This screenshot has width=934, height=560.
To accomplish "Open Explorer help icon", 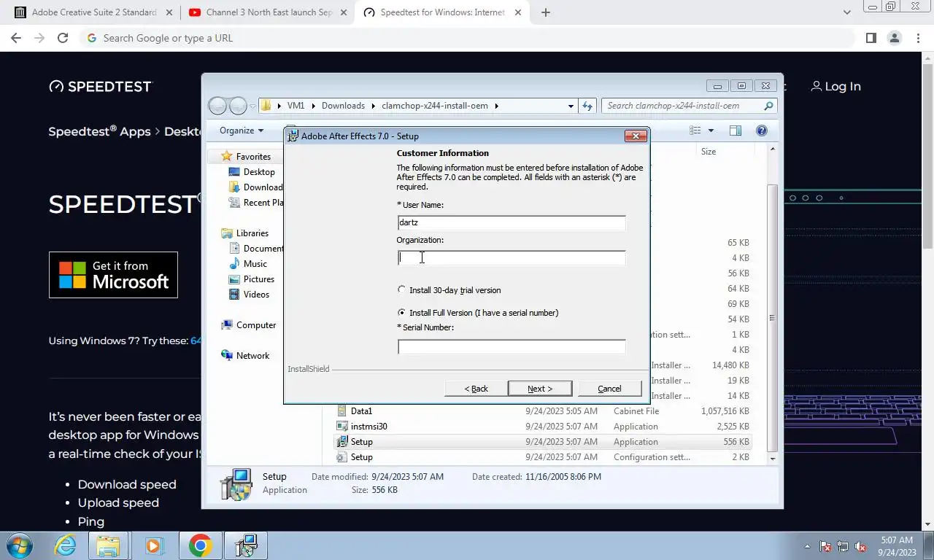I will pos(761,131).
